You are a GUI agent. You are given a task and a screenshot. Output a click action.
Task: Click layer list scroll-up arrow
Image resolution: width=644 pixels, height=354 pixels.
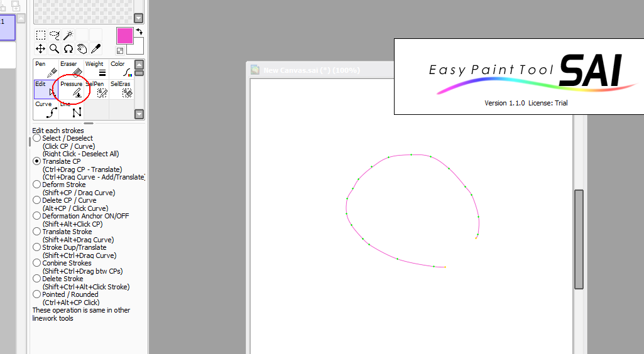[21, 18]
